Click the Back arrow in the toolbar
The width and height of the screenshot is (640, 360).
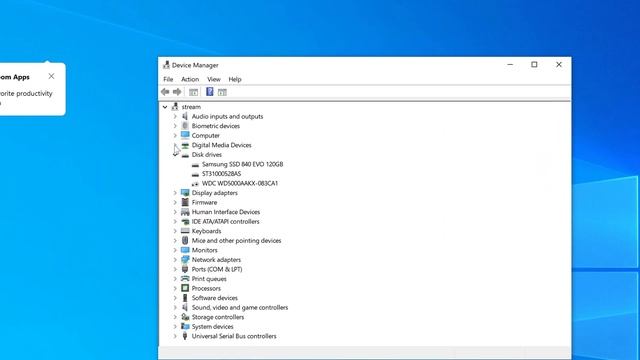pos(165,92)
